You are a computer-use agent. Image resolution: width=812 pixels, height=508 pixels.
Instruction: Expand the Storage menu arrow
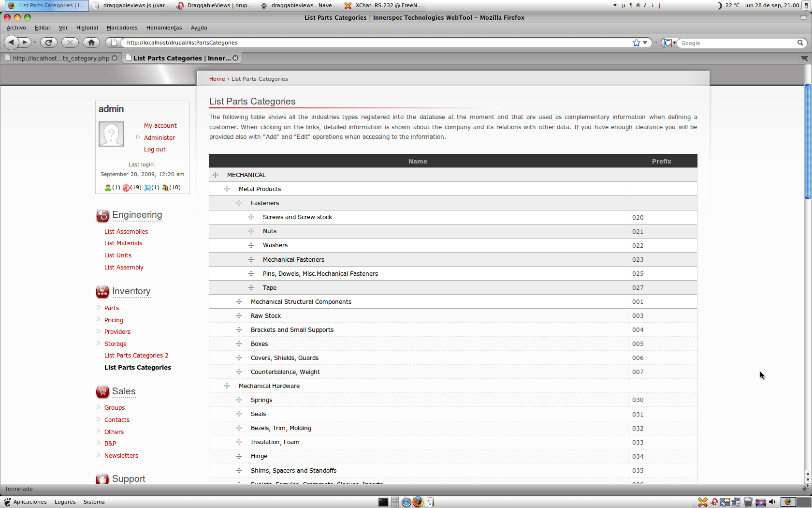click(99, 344)
